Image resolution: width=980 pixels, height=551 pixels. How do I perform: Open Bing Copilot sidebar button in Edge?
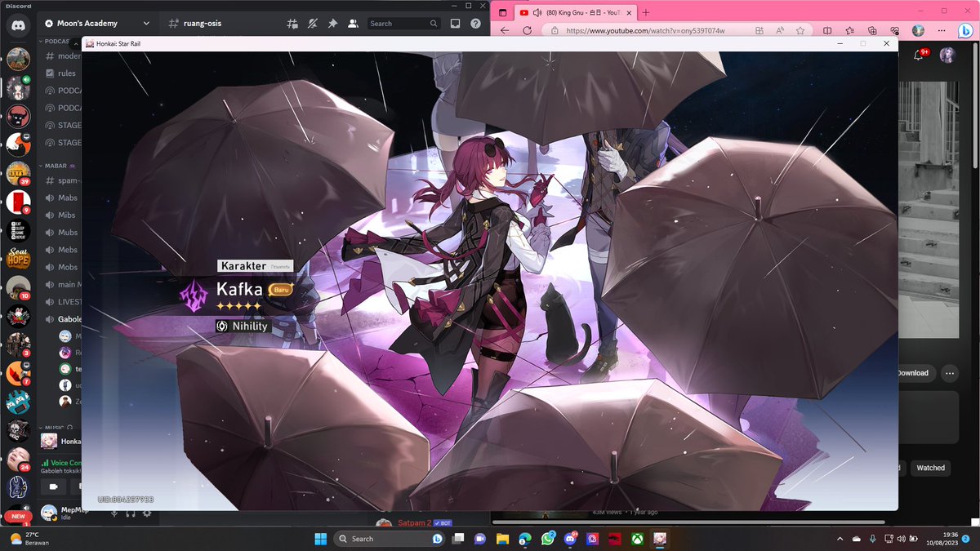(x=964, y=31)
